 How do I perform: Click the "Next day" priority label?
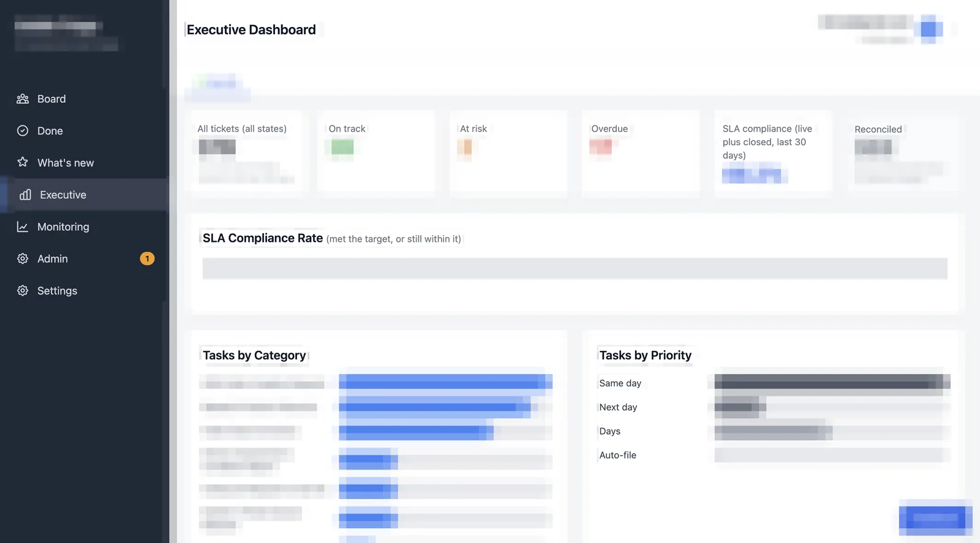pos(618,407)
